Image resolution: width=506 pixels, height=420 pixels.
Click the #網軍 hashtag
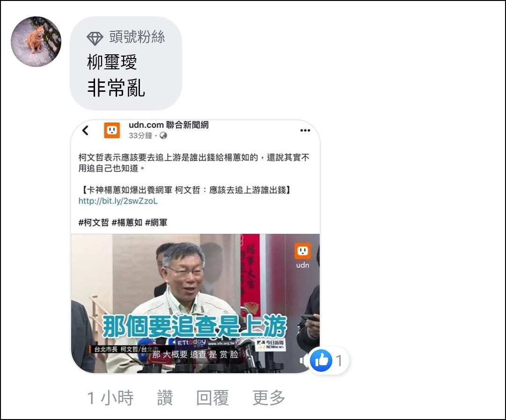(156, 222)
